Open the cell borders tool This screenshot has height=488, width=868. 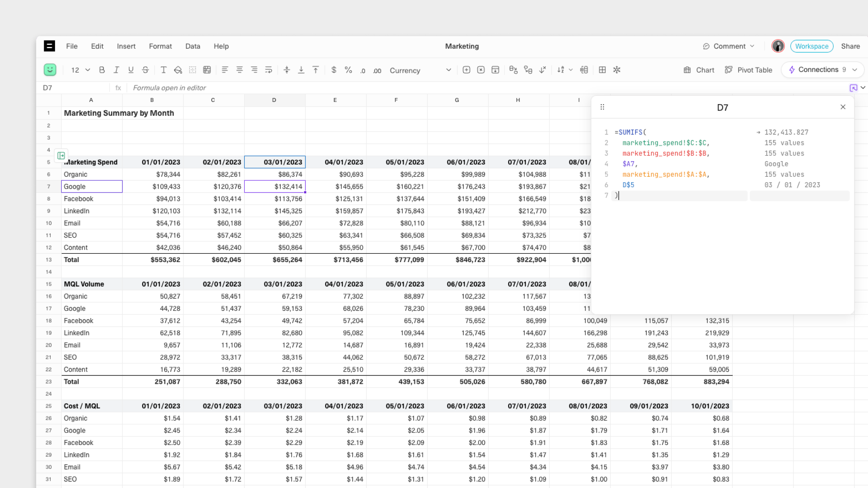point(192,70)
